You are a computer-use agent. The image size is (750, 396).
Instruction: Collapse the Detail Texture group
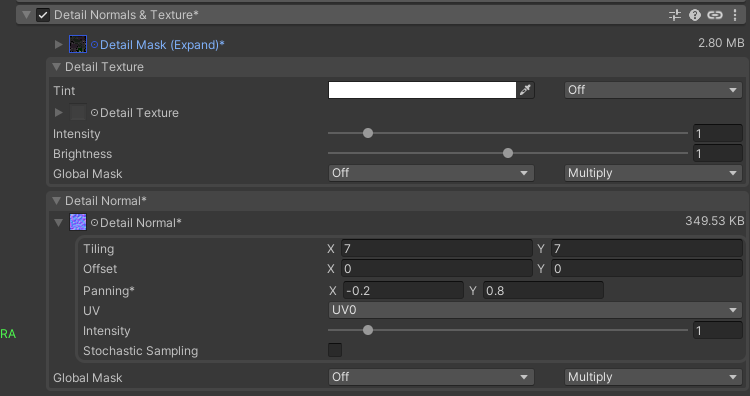coord(56,66)
